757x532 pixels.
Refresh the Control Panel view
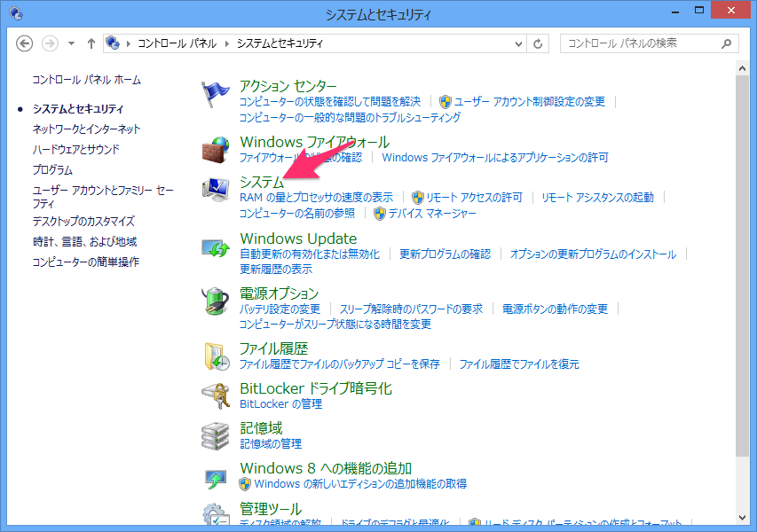coord(538,44)
